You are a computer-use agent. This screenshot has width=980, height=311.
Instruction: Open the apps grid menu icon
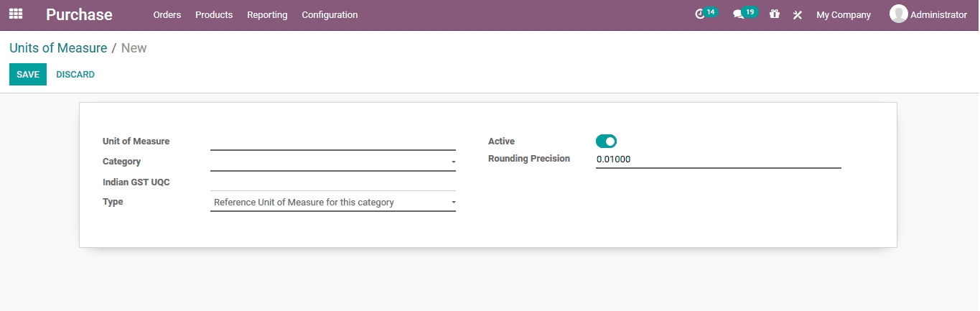[x=15, y=14]
